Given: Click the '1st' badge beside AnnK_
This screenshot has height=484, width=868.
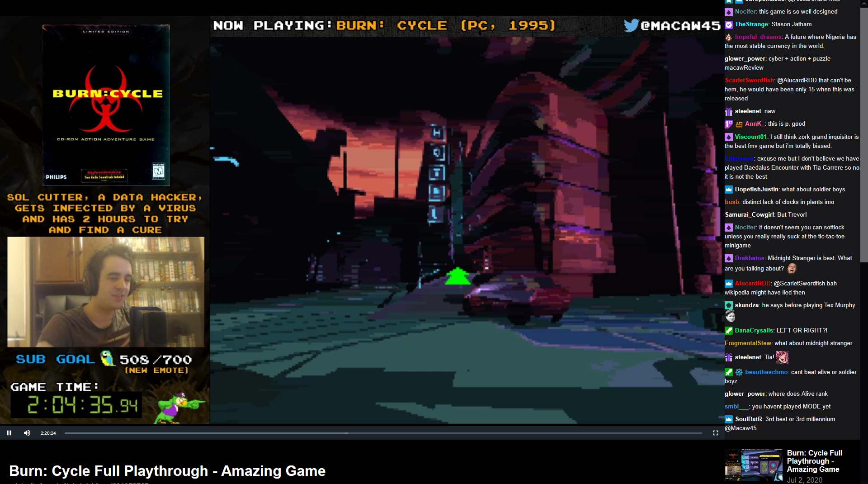Looking at the screenshot, I should (x=729, y=124).
